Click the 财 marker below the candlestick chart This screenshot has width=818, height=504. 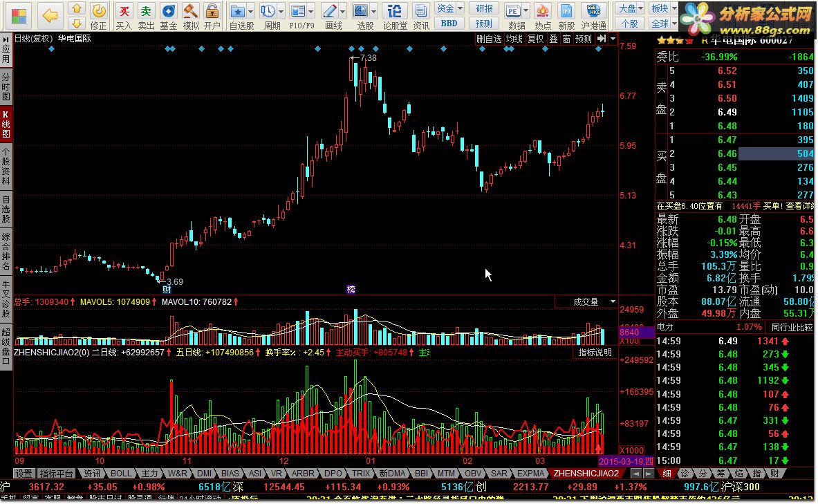[167, 289]
